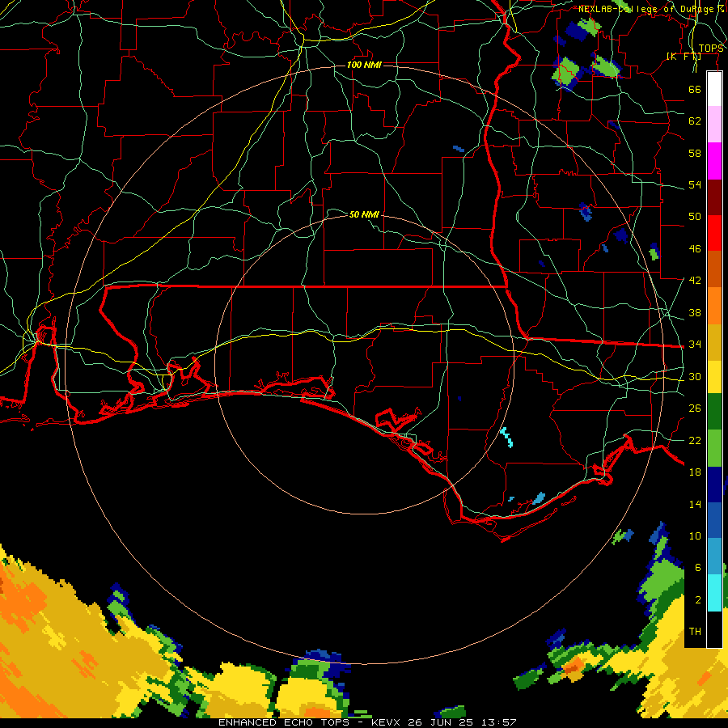Click the navy blue legend swatch
Viewport: 728px width, 728px height.
tap(714, 485)
